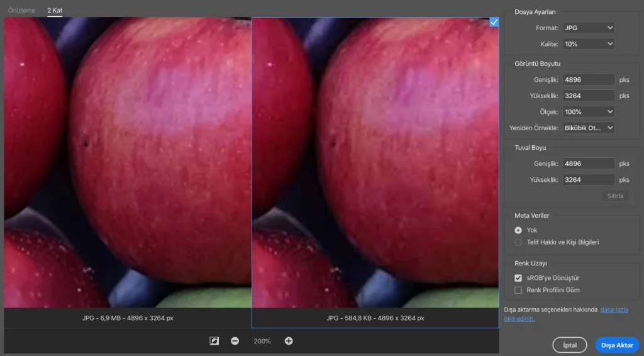Select the left original preview image

[x=128, y=162]
